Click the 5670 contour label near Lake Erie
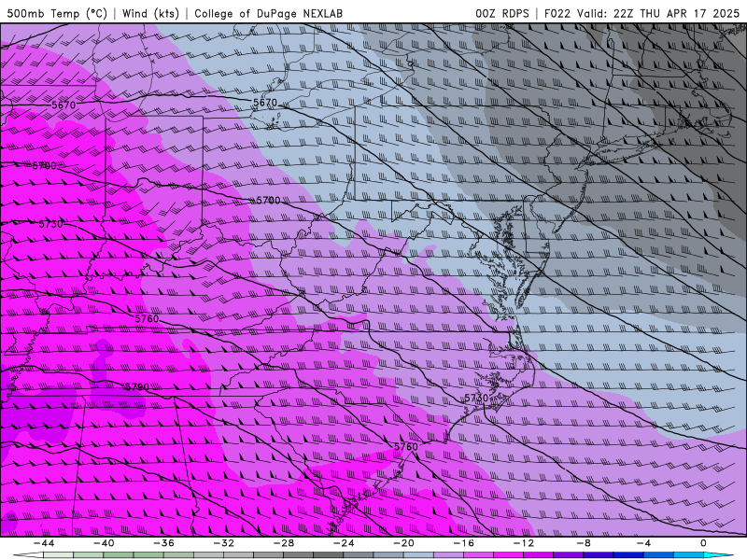 click(x=265, y=103)
